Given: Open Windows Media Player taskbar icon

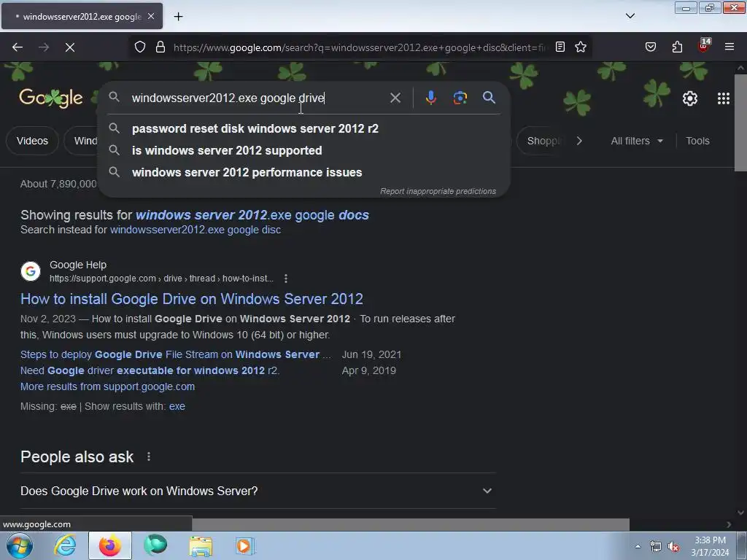Looking at the screenshot, I should point(245,545).
